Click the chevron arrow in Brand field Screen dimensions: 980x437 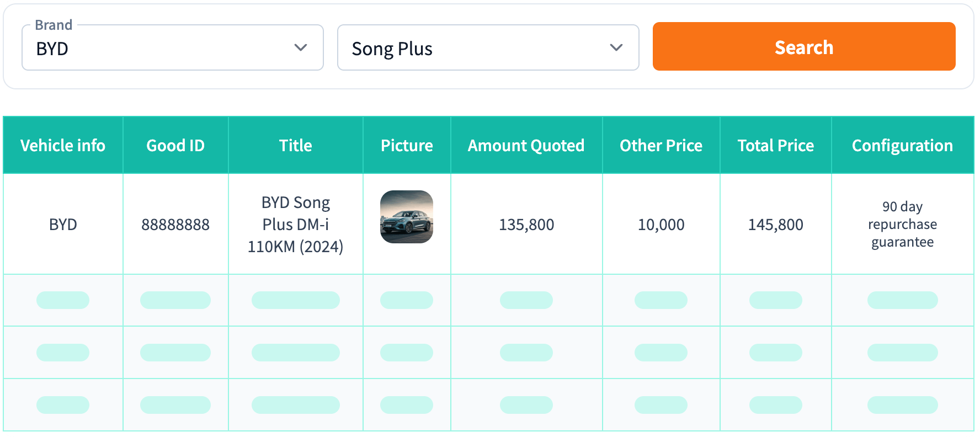pos(301,48)
